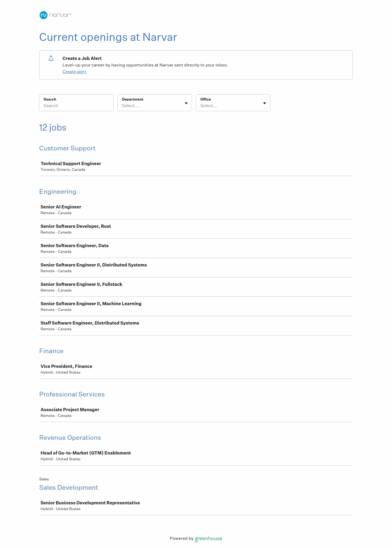Open the Vice President, Finance job
The width and height of the screenshot is (392, 548).
click(196, 369)
